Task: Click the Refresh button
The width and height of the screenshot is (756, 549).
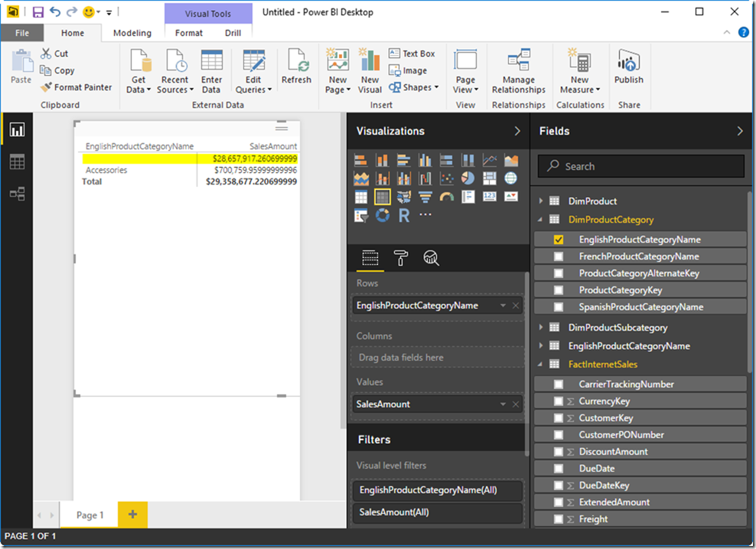Action: (x=296, y=67)
